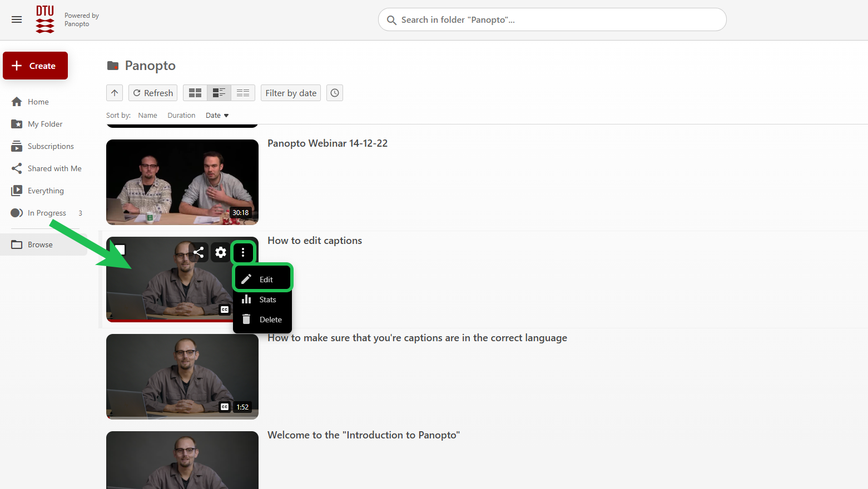This screenshot has height=489, width=868.
Task: Open Introduction to Panopto video thumbnail
Action: click(182, 460)
